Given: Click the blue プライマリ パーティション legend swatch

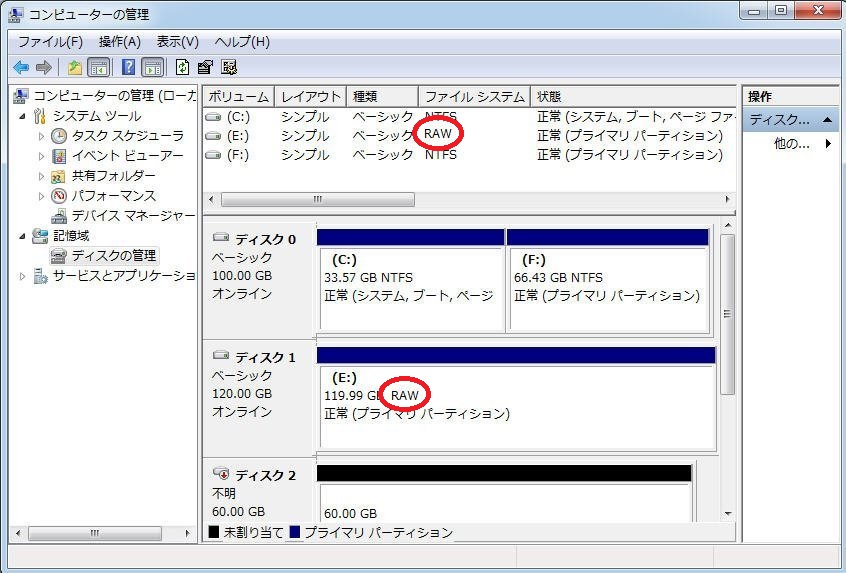Looking at the screenshot, I should (x=295, y=533).
